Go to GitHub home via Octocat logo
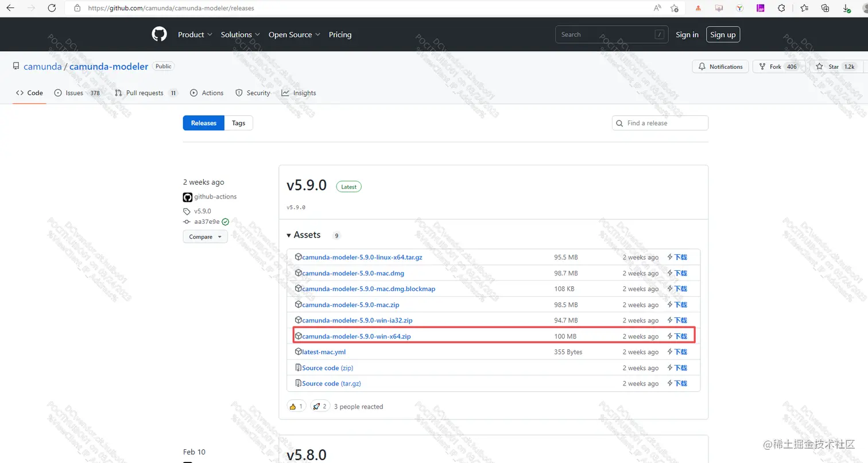868x463 pixels. [x=159, y=34]
